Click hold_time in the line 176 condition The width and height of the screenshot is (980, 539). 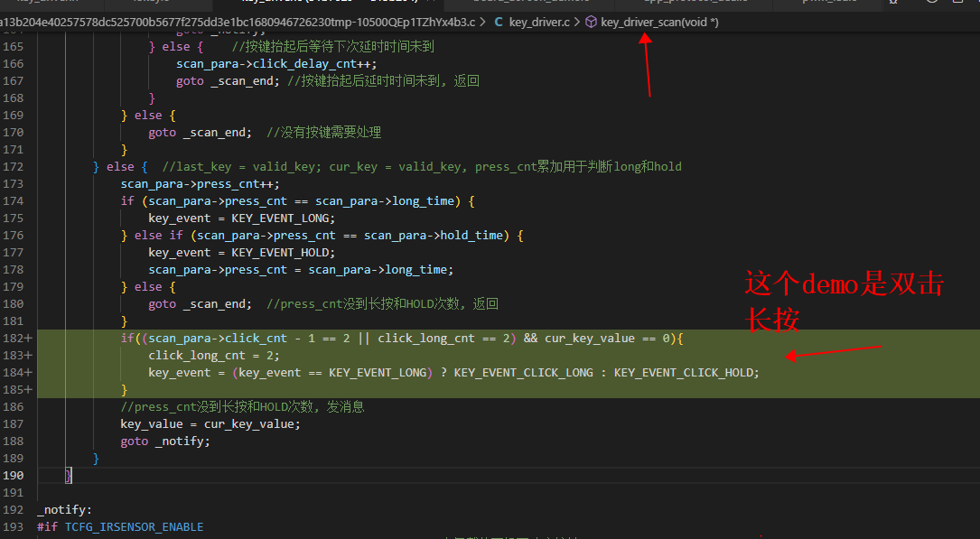(x=471, y=236)
